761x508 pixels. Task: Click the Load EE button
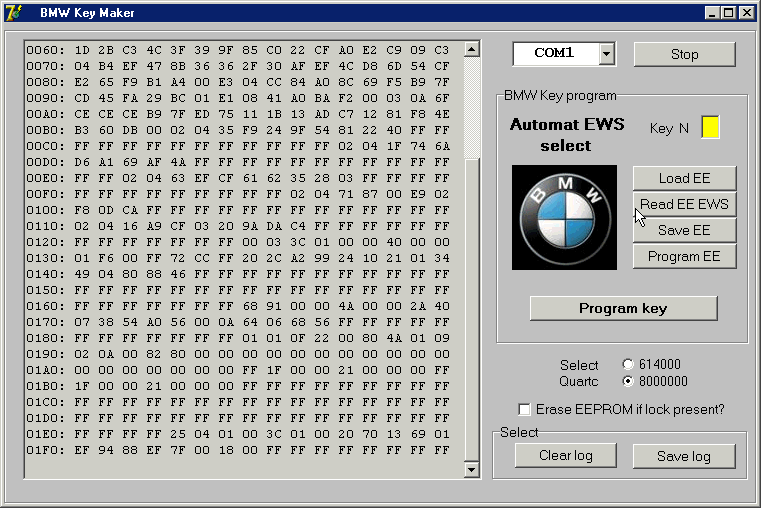click(684, 178)
